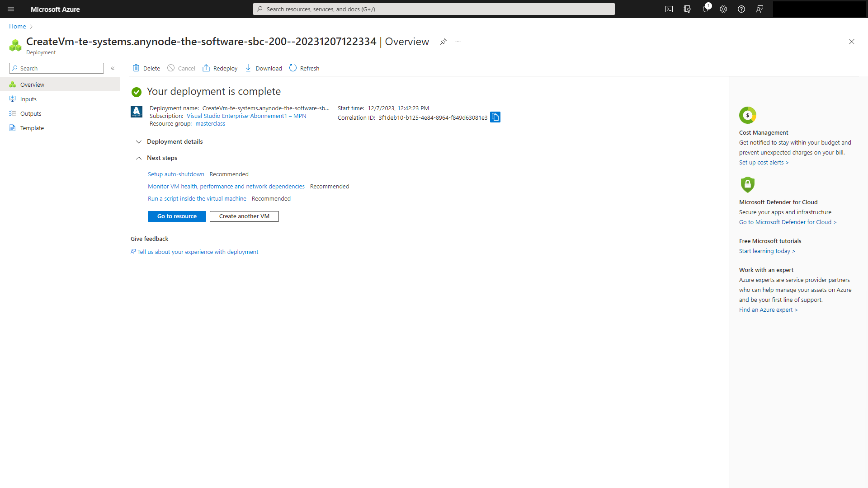Open the Monitor VM health link
The width and height of the screenshot is (868, 488).
tap(226, 186)
